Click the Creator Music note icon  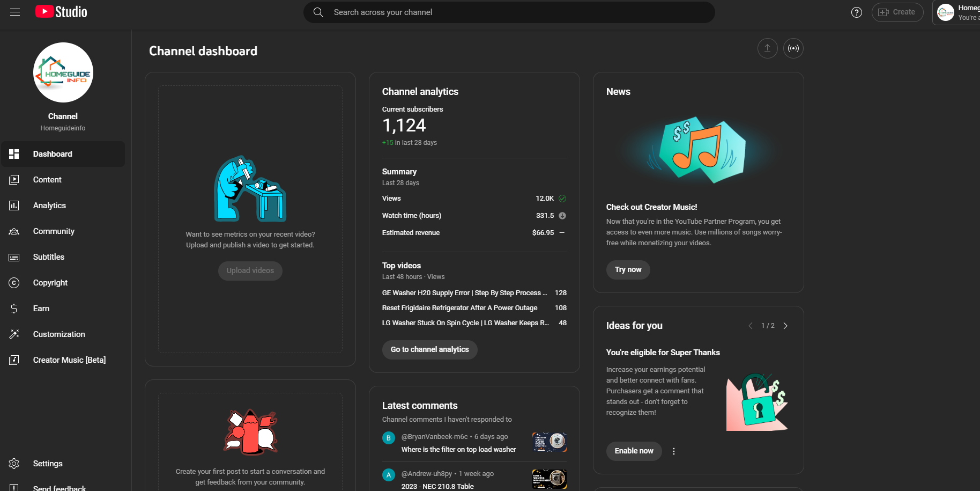pyautogui.click(x=14, y=360)
